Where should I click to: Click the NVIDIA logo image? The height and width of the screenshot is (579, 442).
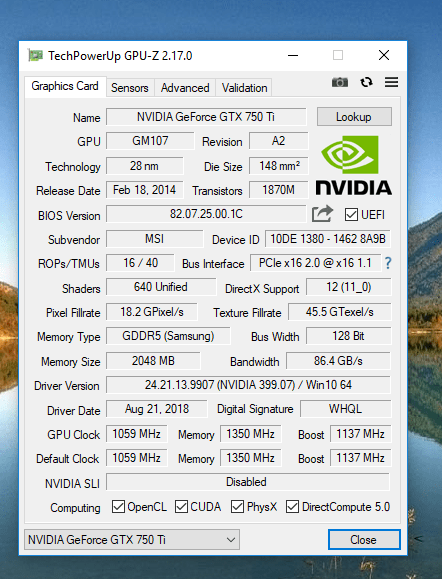pos(353,165)
